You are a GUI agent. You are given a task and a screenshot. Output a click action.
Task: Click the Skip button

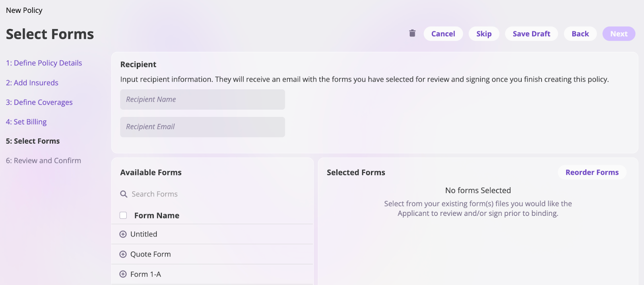(484, 34)
